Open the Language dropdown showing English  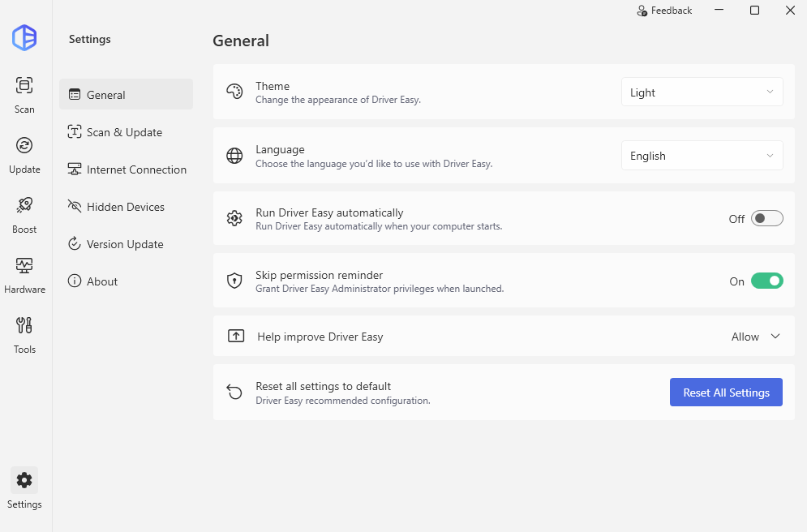(x=702, y=156)
